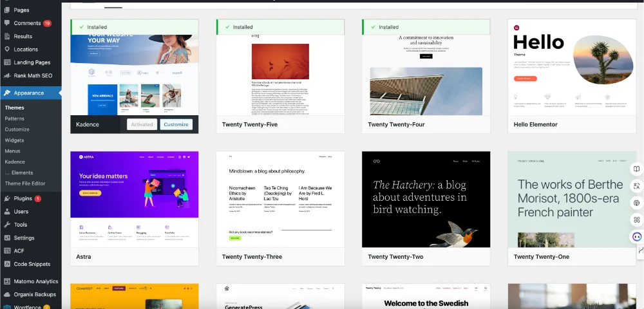Open the Theme File Editor submenu item
644x309 pixels.
pos(25,183)
